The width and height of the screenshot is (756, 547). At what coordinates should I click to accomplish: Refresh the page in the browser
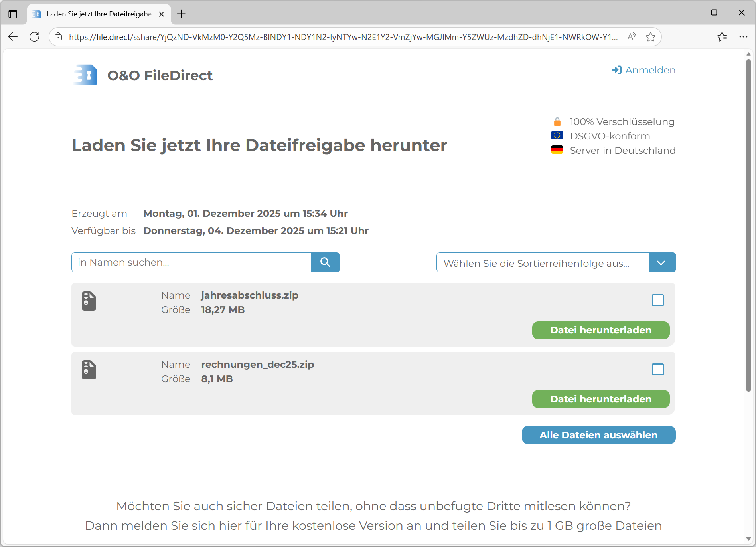coord(35,37)
